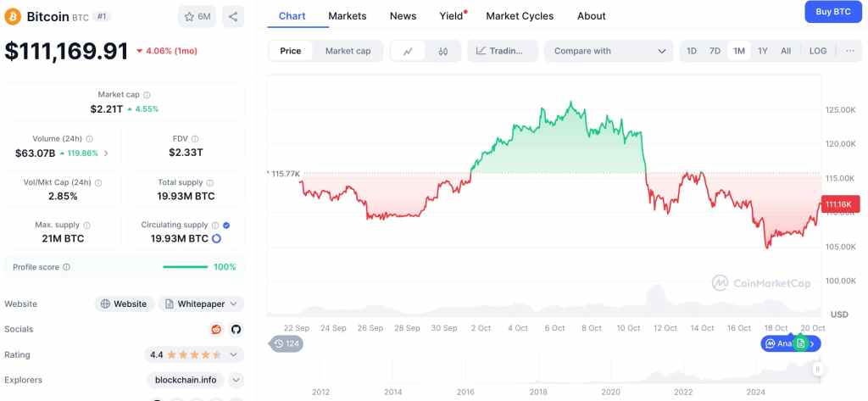868x401 pixels.
Task: Click the star watchlist button showing 6M
Action: (198, 16)
